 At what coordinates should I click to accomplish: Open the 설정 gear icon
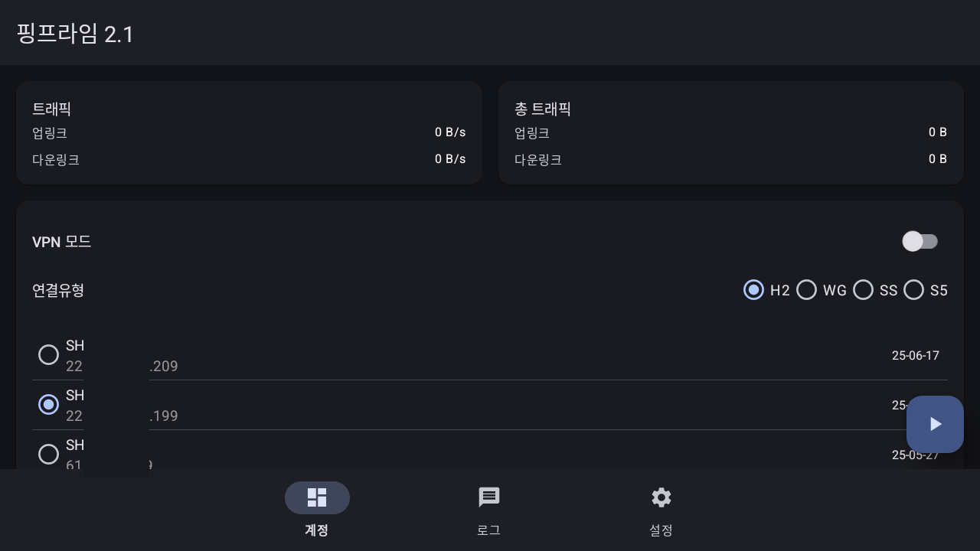(x=661, y=497)
